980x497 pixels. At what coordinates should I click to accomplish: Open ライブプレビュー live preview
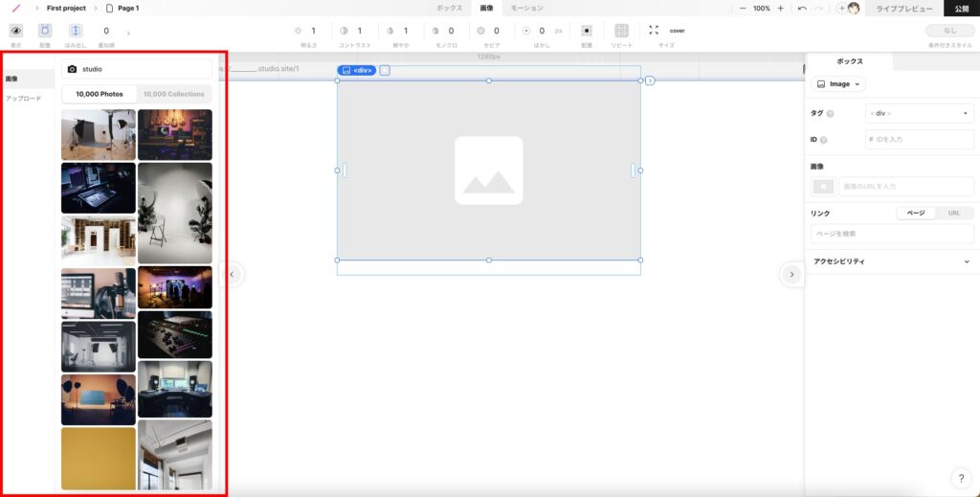coord(902,8)
